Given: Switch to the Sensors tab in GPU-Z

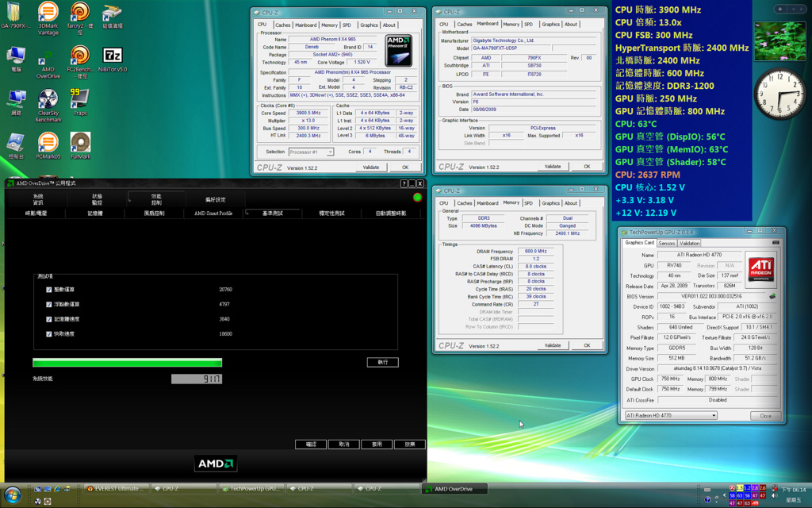Looking at the screenshot, I should click(x=666, y=243).
